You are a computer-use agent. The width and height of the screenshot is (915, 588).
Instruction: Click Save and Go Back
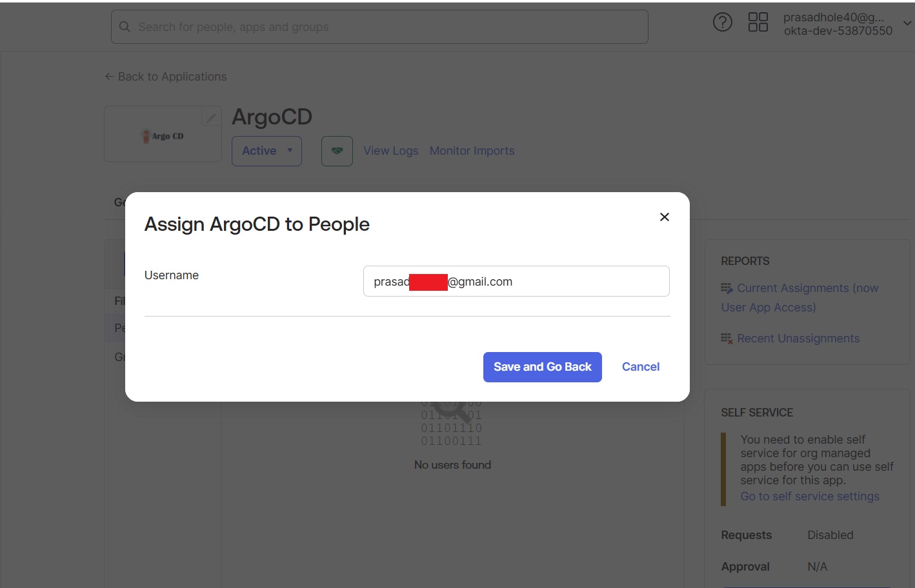pos(542,367)
